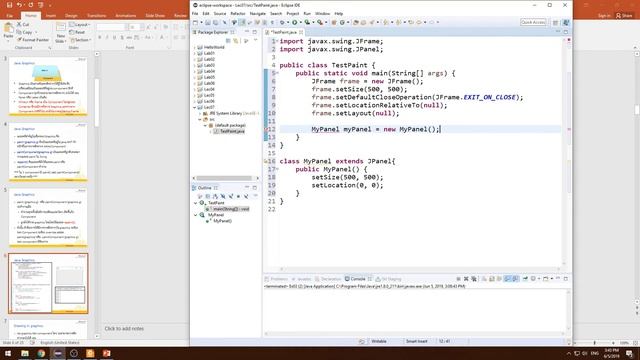Open Windows Start menu
The image size is (640, 360).
coord(8,353)
